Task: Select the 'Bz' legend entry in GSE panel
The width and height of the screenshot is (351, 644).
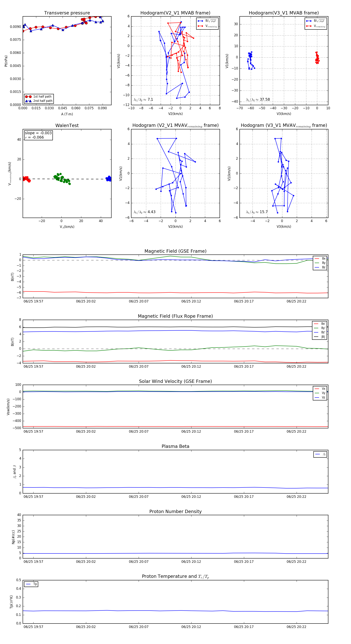Action: [320, 267]
